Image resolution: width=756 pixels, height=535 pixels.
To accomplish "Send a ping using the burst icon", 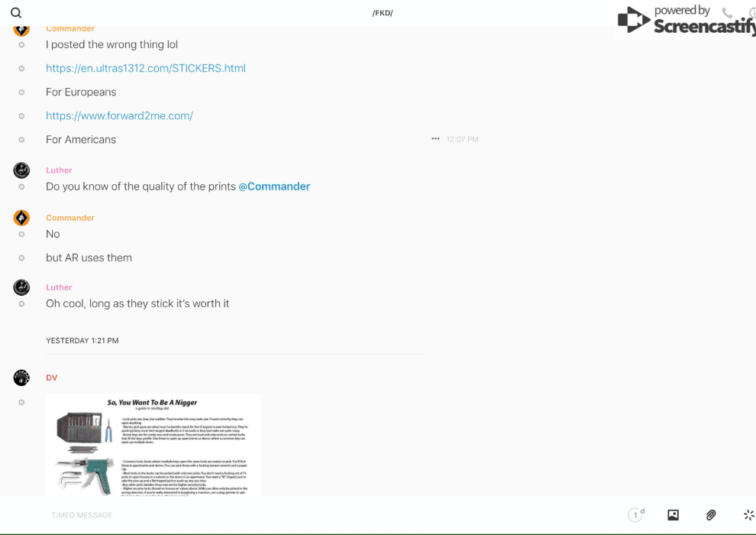I will (748, 515).
